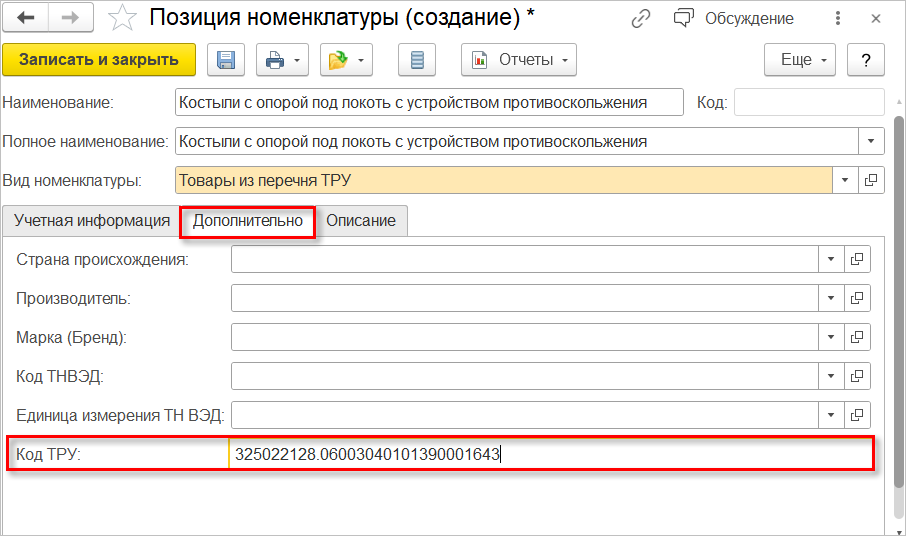
Task: Expand the Производитель dropdown list
Action: click(831, 298)
